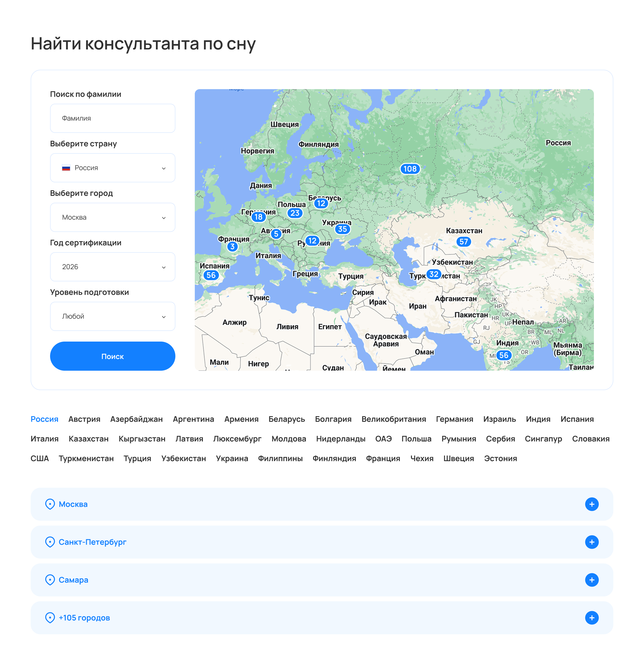Open the city dropdown showing Москва

[112, 217]
